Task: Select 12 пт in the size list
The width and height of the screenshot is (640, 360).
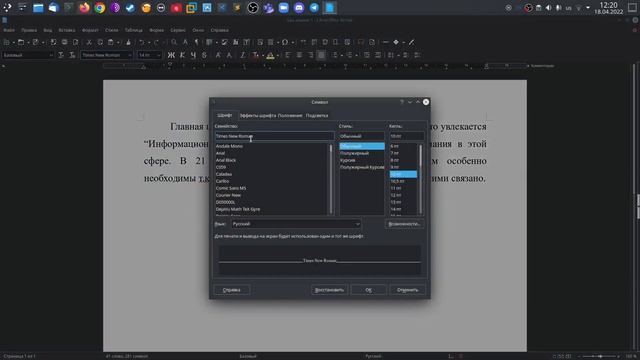Action: (x=403, y=195)
